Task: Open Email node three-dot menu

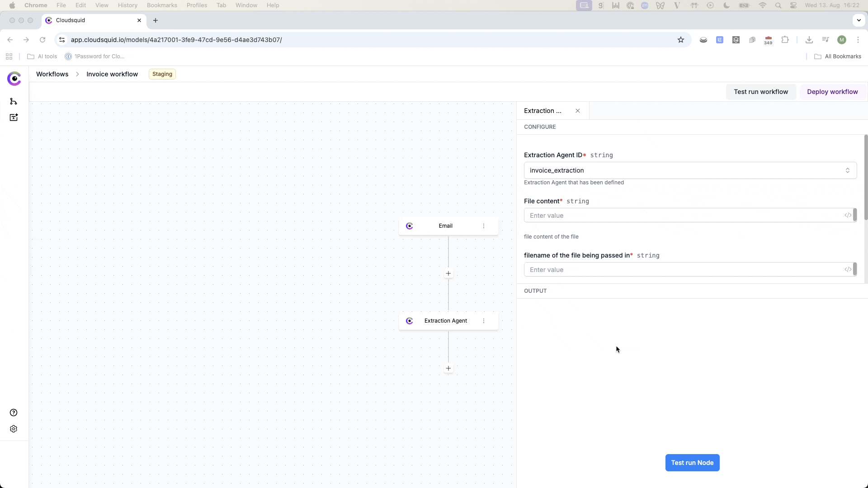Action: click(484, 226)
